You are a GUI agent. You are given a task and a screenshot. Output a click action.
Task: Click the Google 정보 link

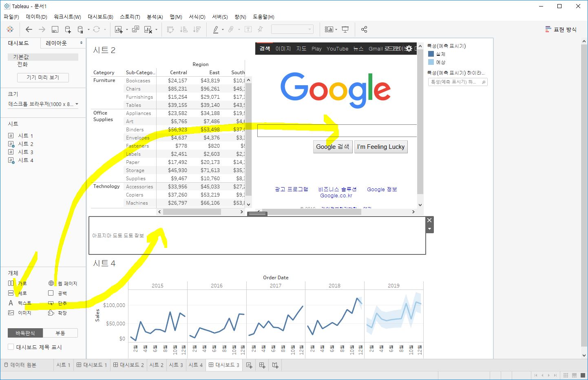click(x=382, y=189)
